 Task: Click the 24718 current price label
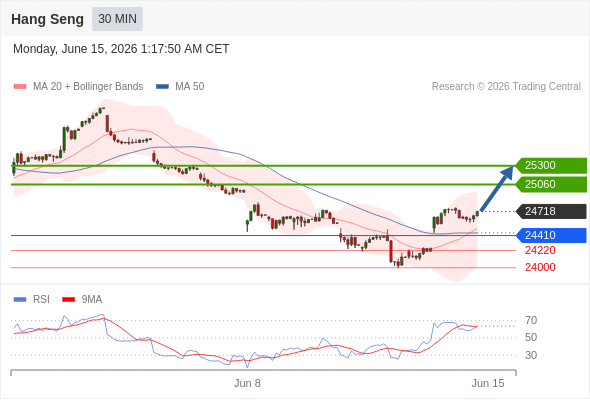click(x=551, y=211)
